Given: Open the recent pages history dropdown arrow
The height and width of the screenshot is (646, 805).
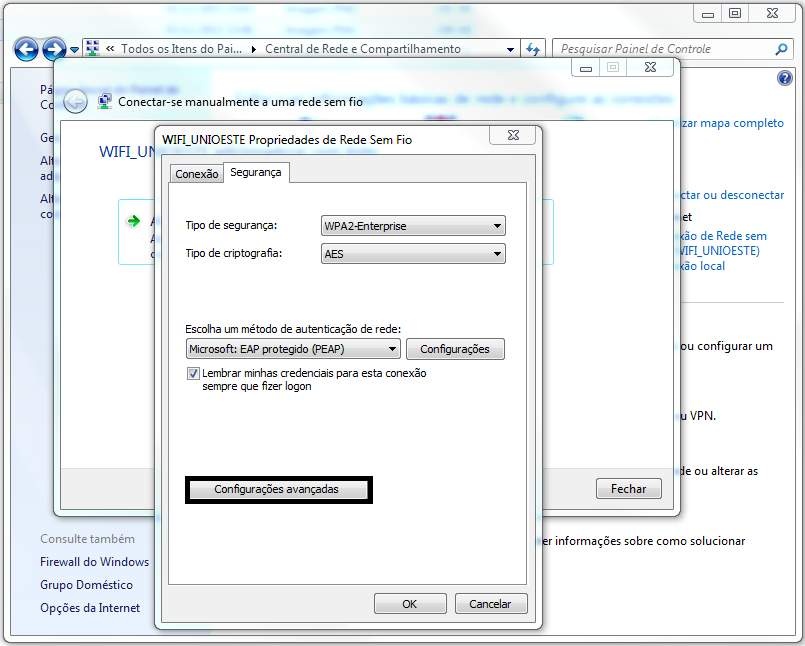Looking at the screenshot, I should 74,50.
